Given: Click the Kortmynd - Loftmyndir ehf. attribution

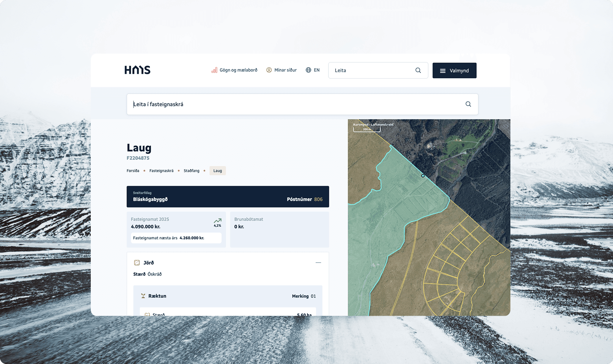Looking at the screenshot, I should click(373, 124).
